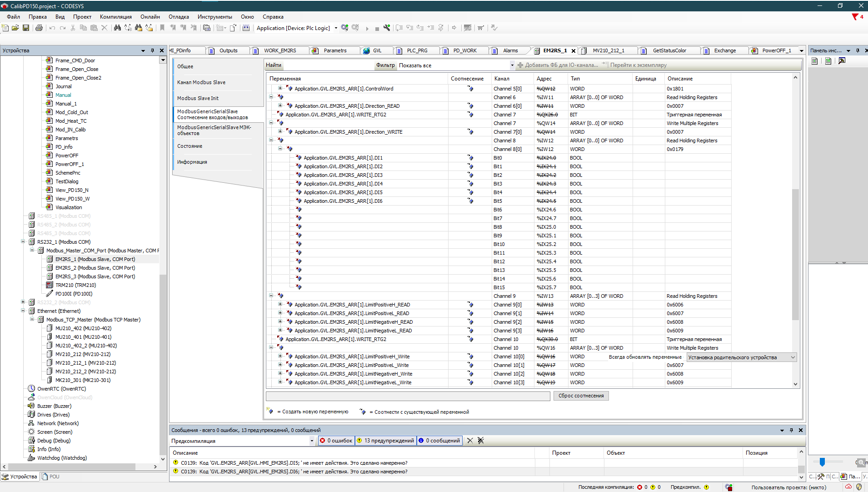This screenshot has height=492, width=868.
Task: Collapse the Channel 9 row group
Action: click(x=271, y=296)
